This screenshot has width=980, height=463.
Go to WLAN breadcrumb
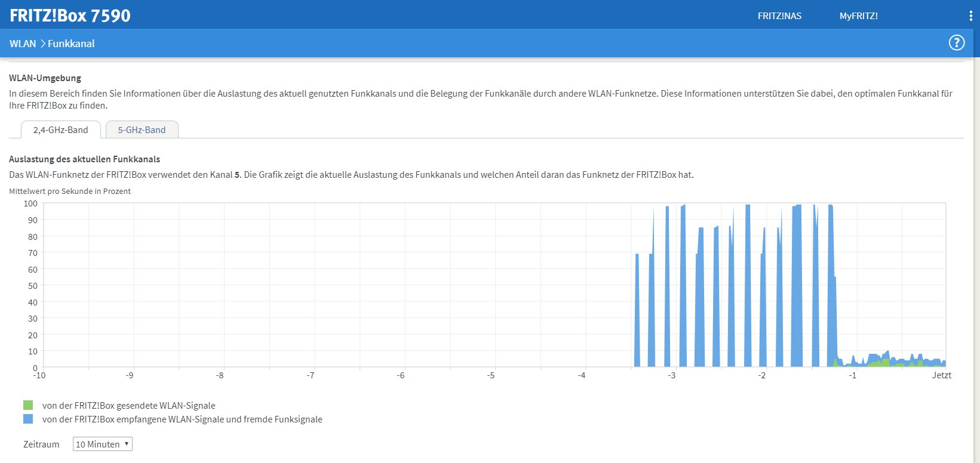coord(23,44)
